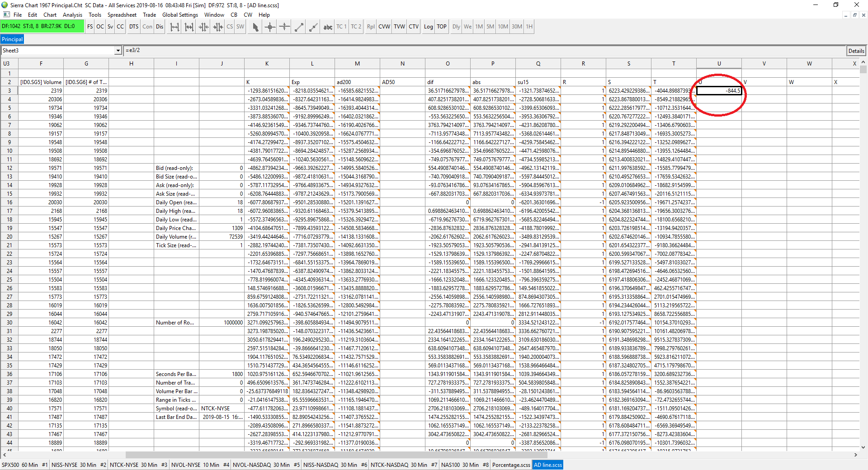This screenshot has height=470, width=868.
Task: Click the CVW toolbar button
Action: click(x=384, y=27)
